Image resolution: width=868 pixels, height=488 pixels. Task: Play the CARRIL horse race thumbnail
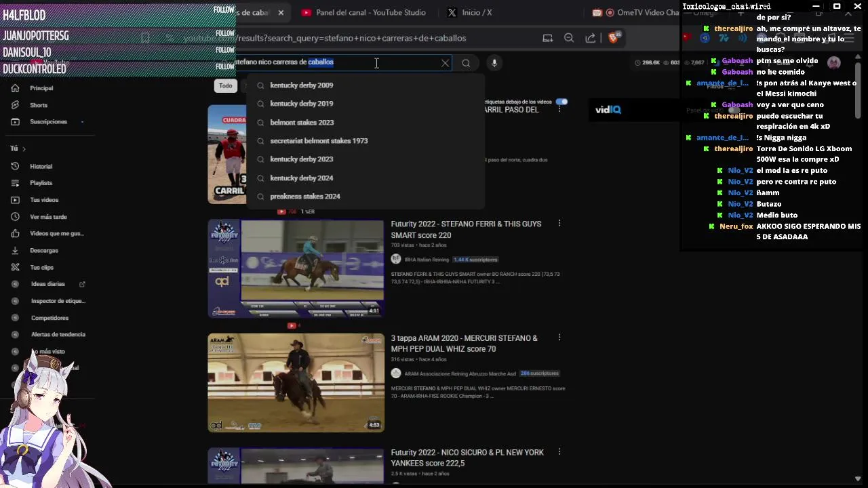[227, 154]
